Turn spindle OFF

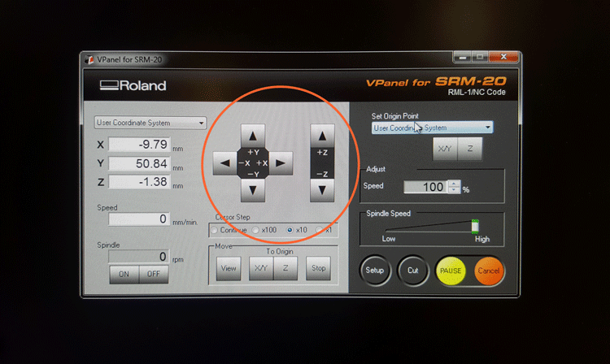154,275
